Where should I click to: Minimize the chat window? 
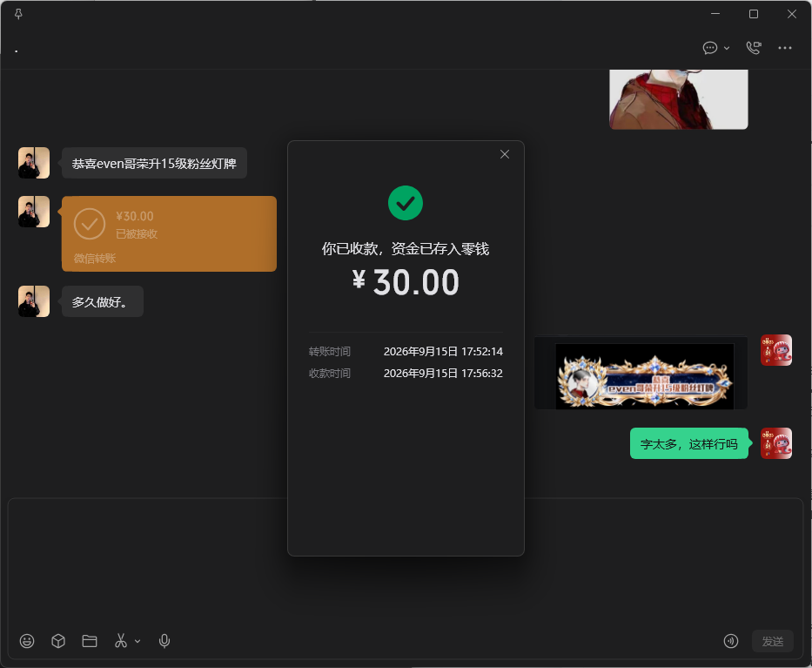(715, 14)
